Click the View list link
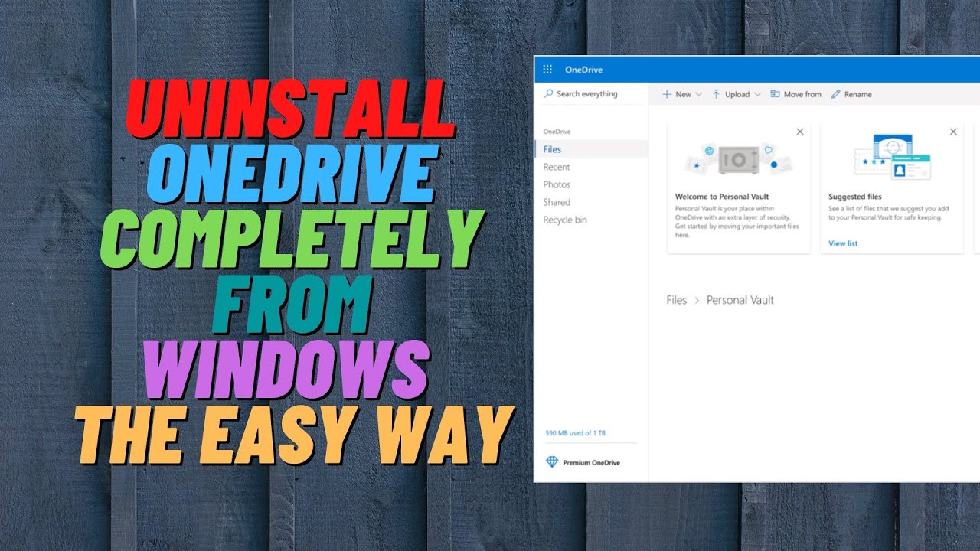 (843, 243)
